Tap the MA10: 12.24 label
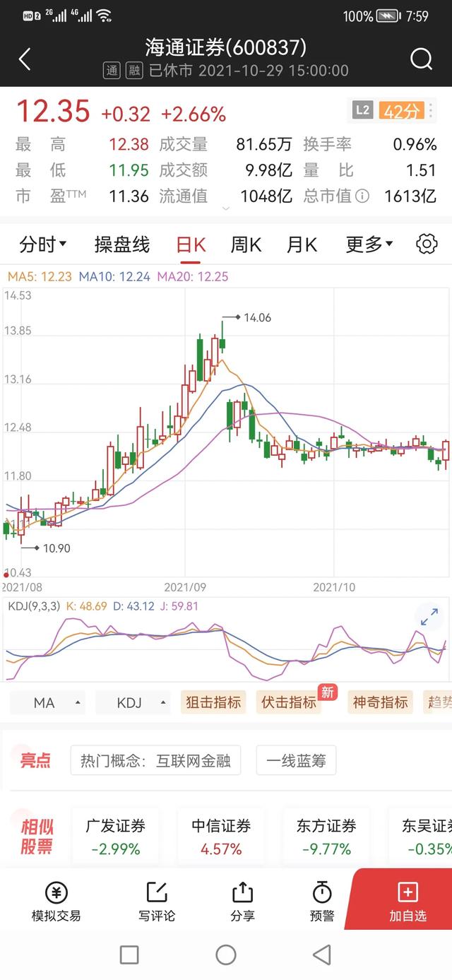This screenshot has width=452, height=980. (114, 277)
